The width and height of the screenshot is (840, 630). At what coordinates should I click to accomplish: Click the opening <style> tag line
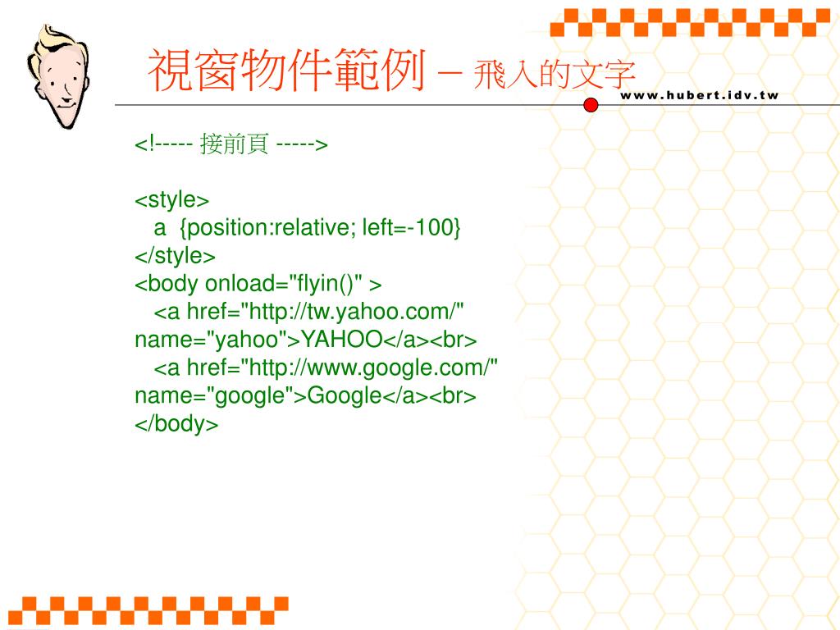[171, 200]
